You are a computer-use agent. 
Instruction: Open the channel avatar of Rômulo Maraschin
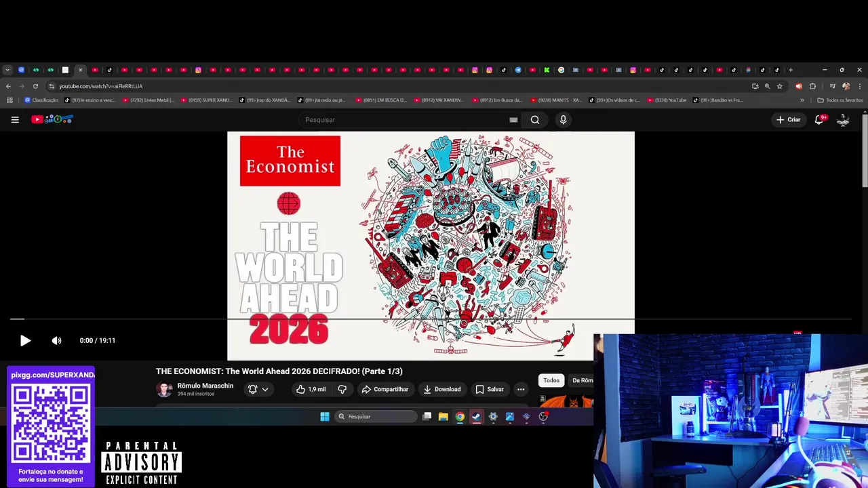point(164,389)
